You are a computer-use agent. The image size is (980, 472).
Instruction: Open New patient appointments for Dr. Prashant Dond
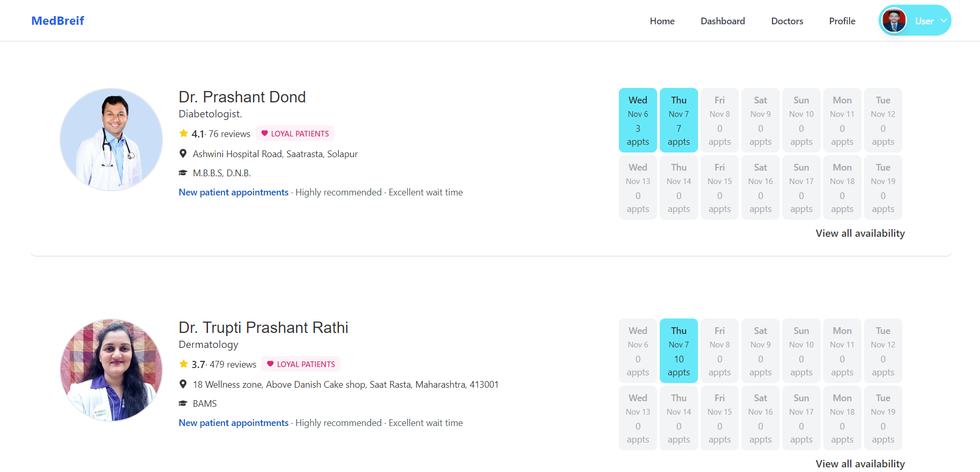click(233, 192)
